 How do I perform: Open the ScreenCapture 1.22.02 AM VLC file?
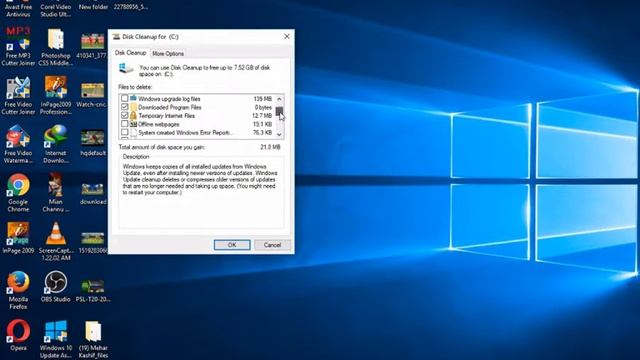(56, 241)
